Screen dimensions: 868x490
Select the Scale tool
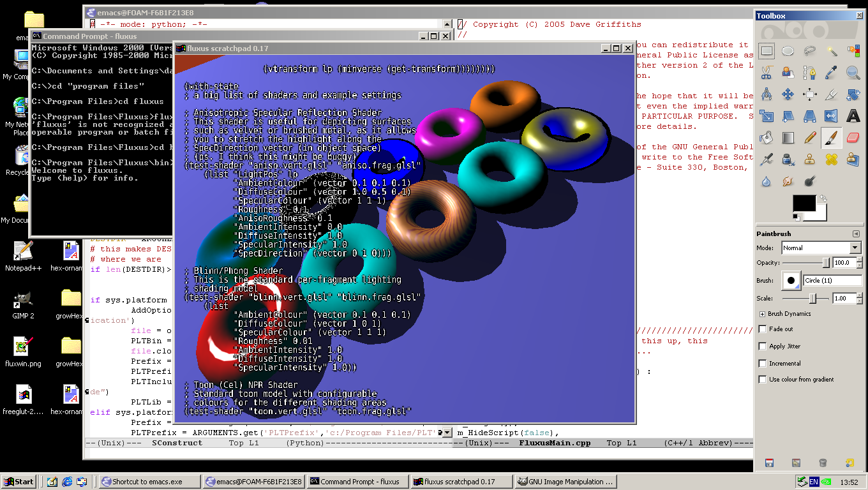(767, 116)
